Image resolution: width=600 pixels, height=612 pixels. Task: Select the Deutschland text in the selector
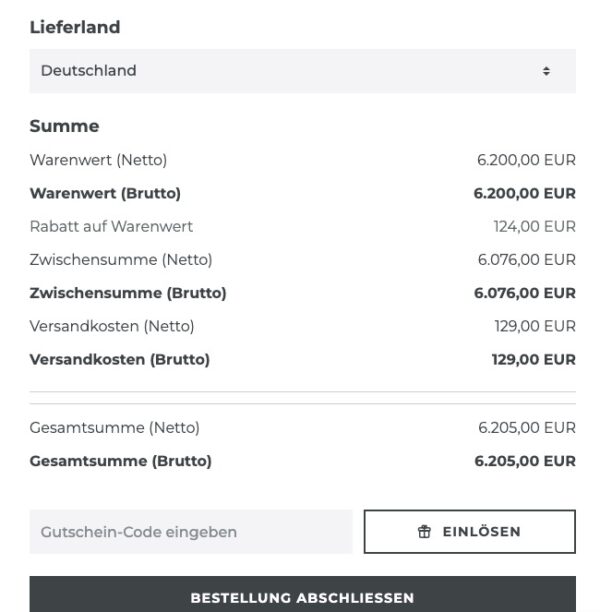click(89, 71)
